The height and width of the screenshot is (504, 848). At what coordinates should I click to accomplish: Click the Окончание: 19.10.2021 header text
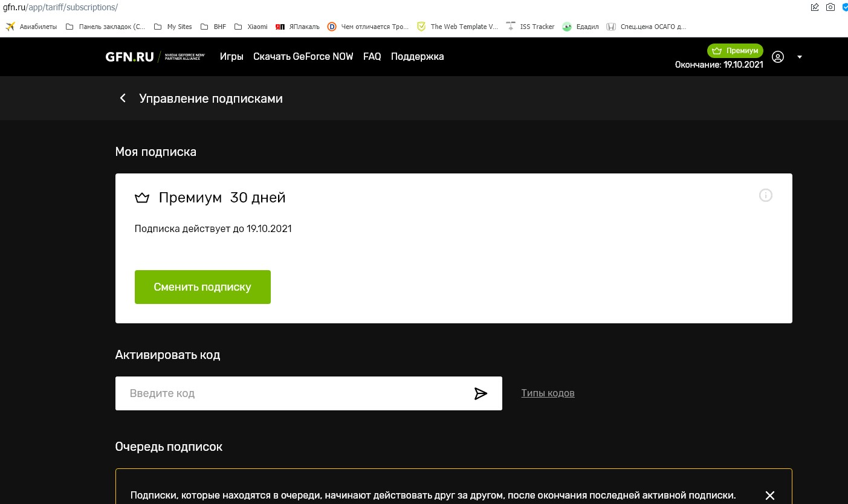click(719, 65)
